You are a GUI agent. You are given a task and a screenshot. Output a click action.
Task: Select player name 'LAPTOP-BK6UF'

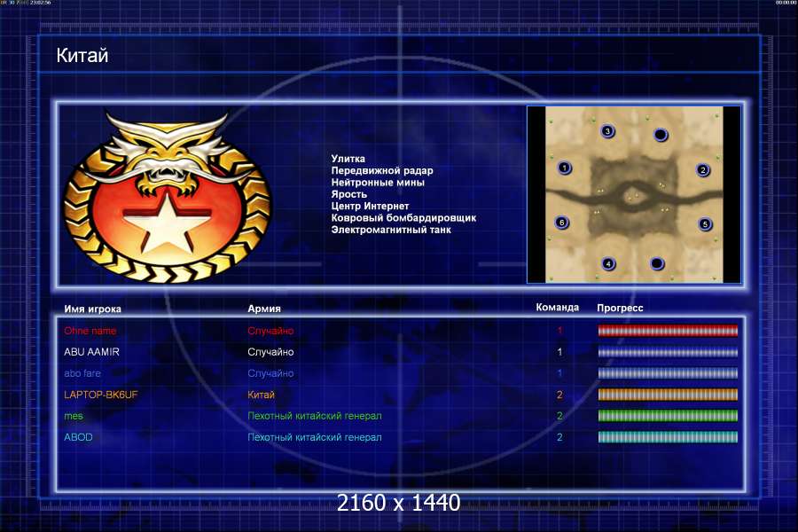pyautogui.click(x=101, y=395)
